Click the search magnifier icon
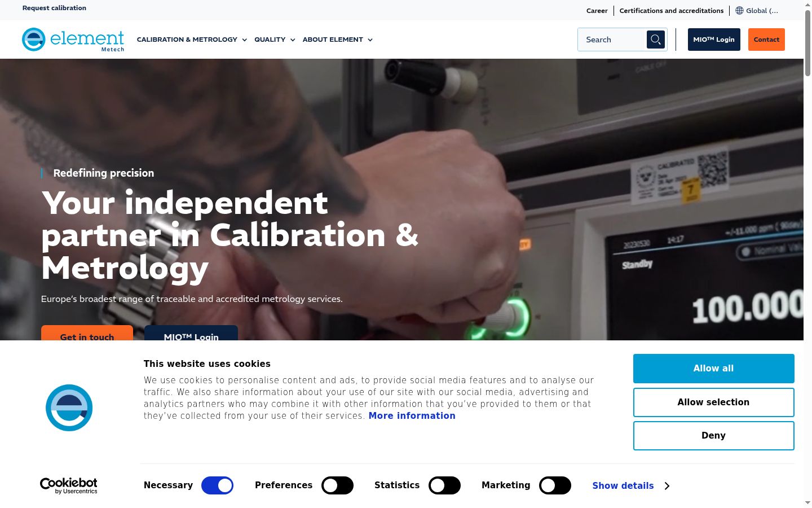This screenshot has height=508, width=812. pos(656,40)
